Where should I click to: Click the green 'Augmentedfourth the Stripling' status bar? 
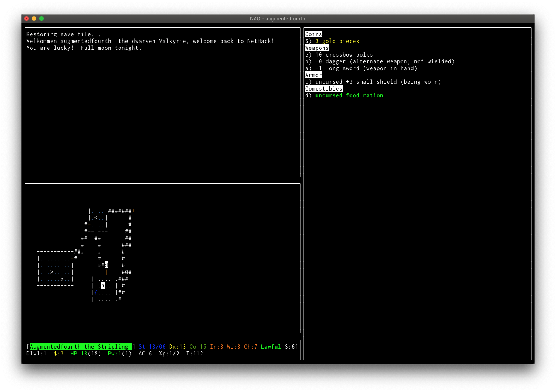click(79, 346)
